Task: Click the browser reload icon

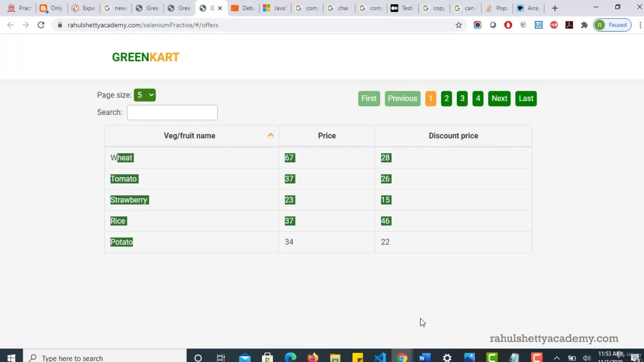Action: [x=41, y=25]
